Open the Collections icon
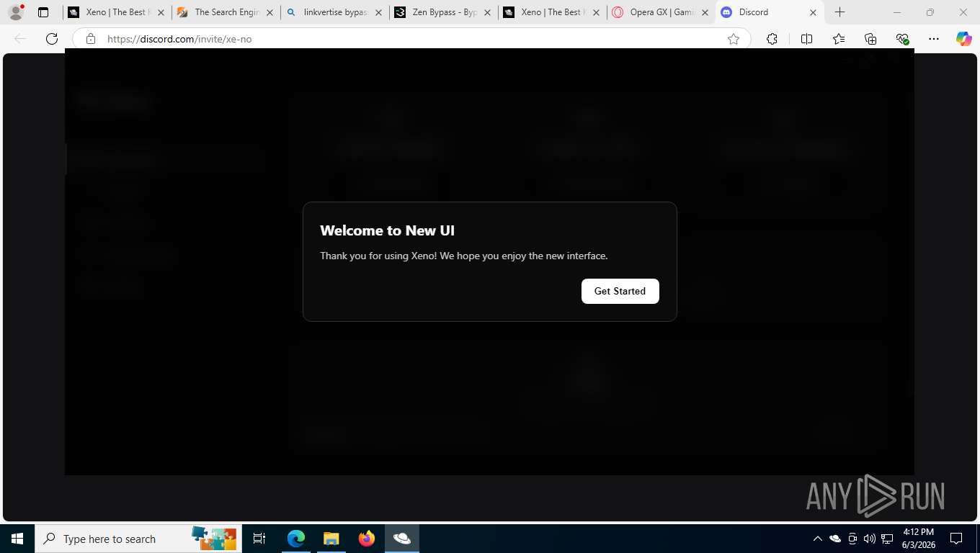This screenshot has height=553, width=980. point(870,39)
